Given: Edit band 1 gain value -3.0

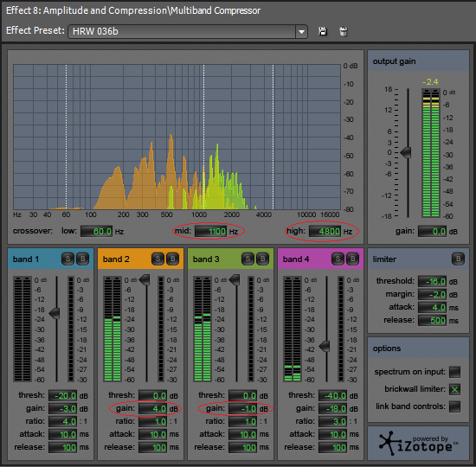Looking at the screenshot, I should 62,409.
